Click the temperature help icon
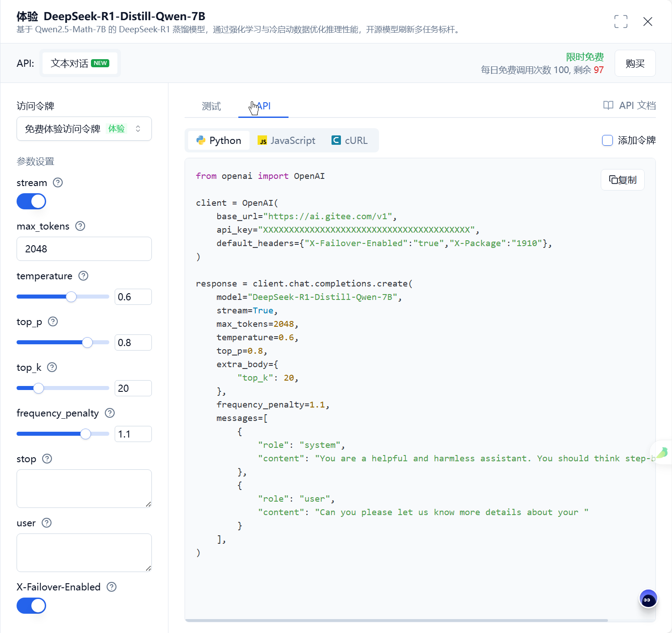Screen dimensions: 672x633 83,276
